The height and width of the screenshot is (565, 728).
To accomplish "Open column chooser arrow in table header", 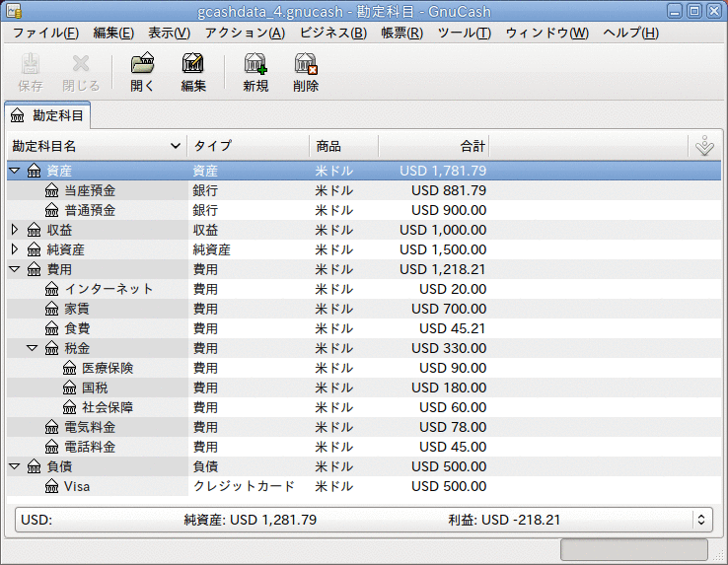I will coord(704,146).
